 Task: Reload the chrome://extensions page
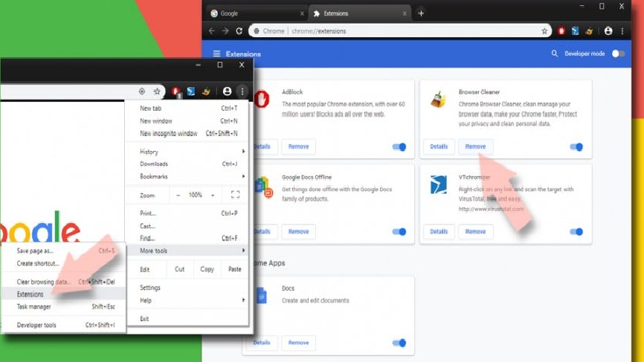(239, 31)
